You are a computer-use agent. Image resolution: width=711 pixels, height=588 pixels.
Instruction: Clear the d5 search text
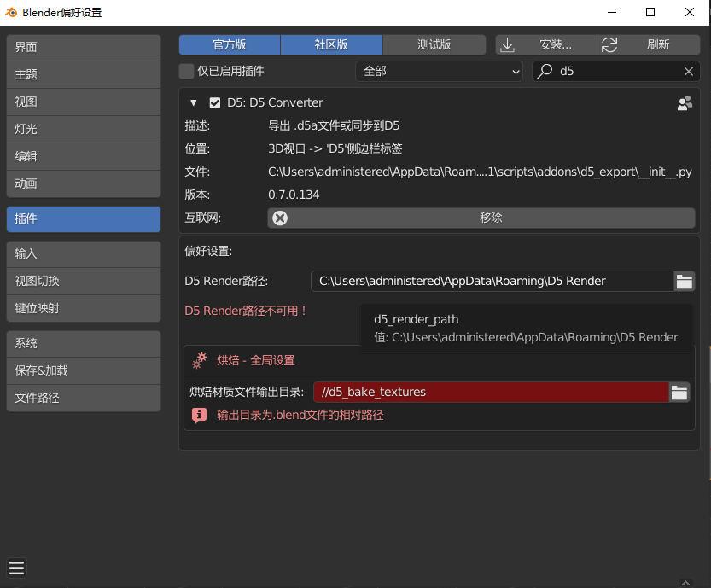(x=688, y=71)
